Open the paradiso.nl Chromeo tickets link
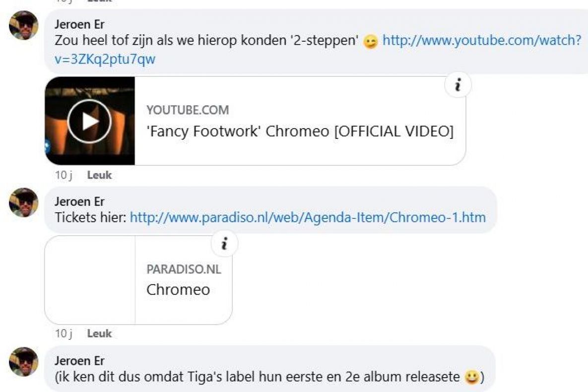This screenshot has height=392, width=588. (308, 217)
